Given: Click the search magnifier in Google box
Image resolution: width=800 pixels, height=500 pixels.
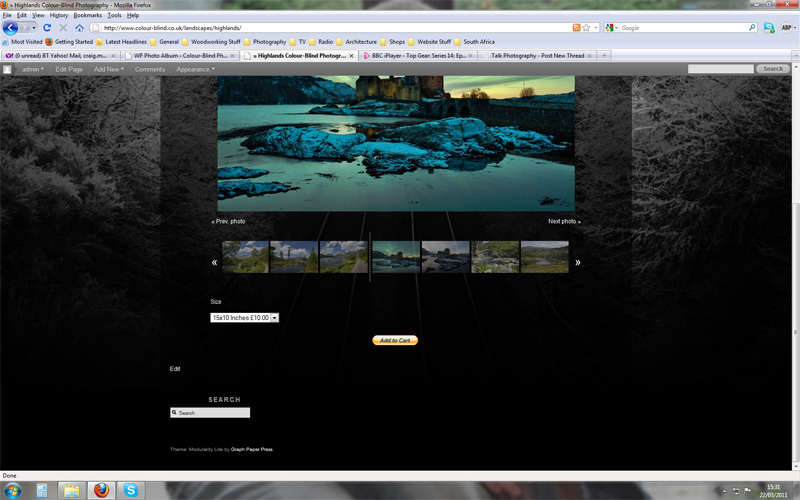Looking at the screenshot, I should [x=752, y=28].
